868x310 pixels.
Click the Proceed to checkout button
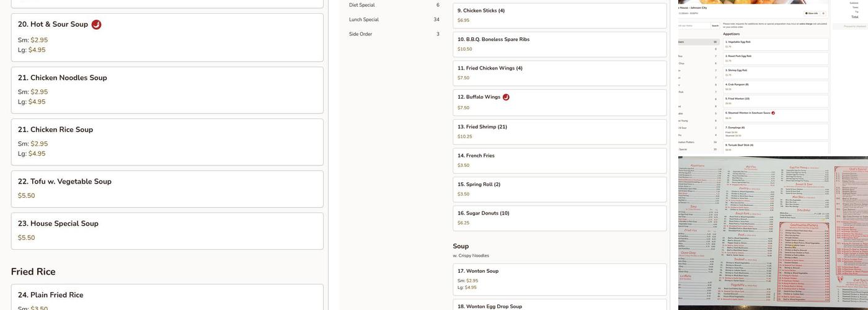[850, 26]
